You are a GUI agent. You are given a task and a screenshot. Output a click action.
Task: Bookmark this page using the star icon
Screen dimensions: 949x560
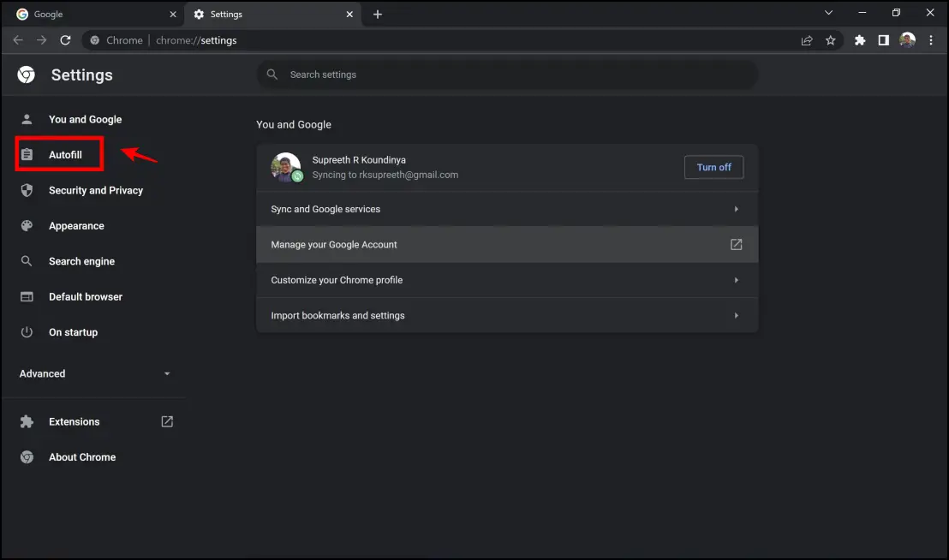[831, 39]
